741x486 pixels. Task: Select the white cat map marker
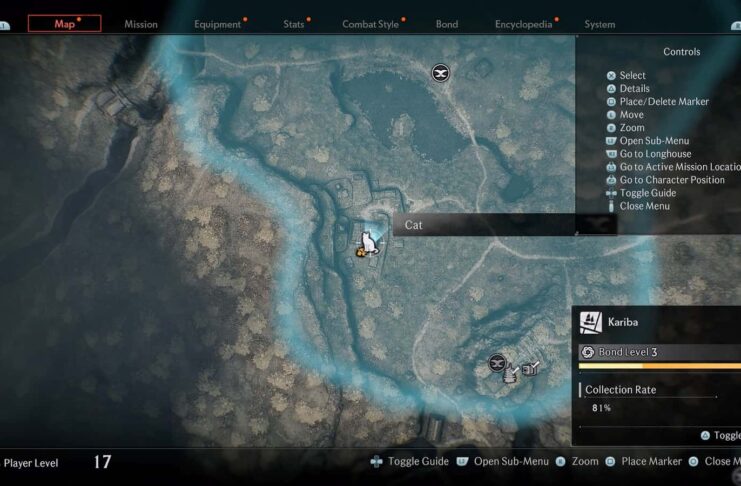click(x=369, y=243)
